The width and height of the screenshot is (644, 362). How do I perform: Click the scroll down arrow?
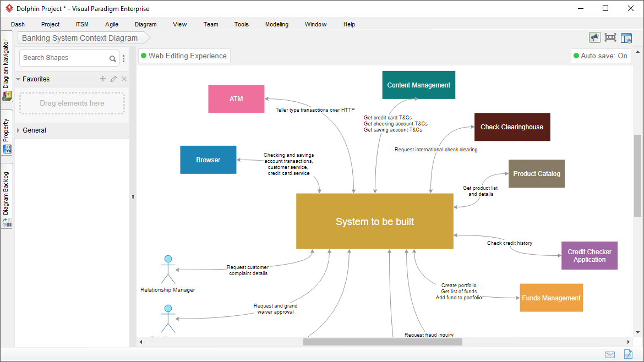tap(637, 332)
